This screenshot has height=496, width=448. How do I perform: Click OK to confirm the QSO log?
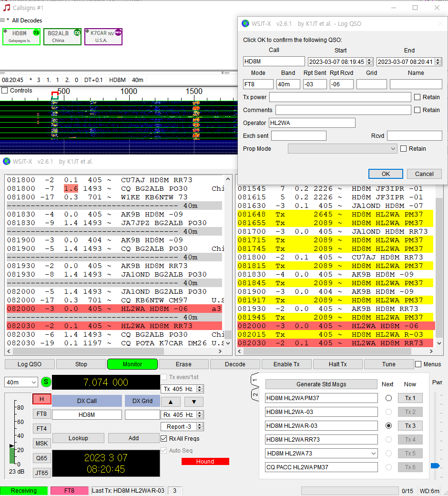pyautogui.click(x=386, y=174)
